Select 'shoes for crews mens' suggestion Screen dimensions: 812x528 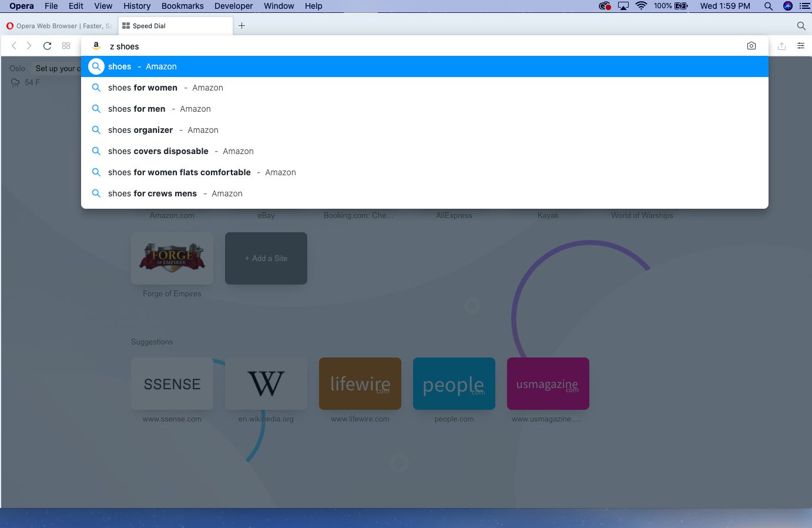pos(425,193)
